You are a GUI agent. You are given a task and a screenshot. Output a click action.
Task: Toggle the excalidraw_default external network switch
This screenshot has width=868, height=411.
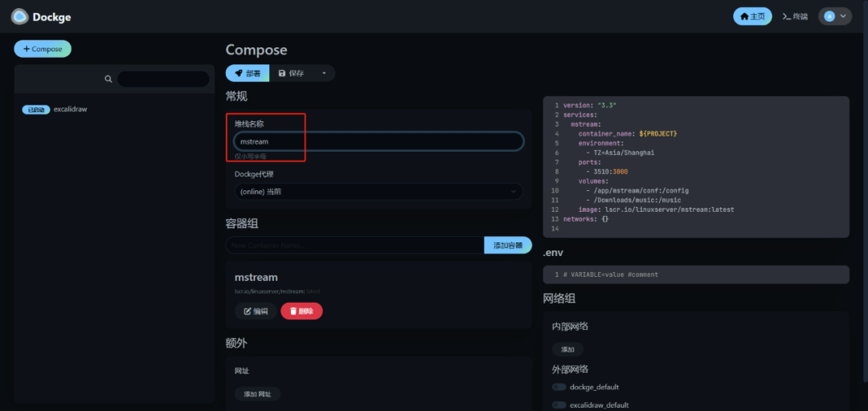(x=559, y=405)
